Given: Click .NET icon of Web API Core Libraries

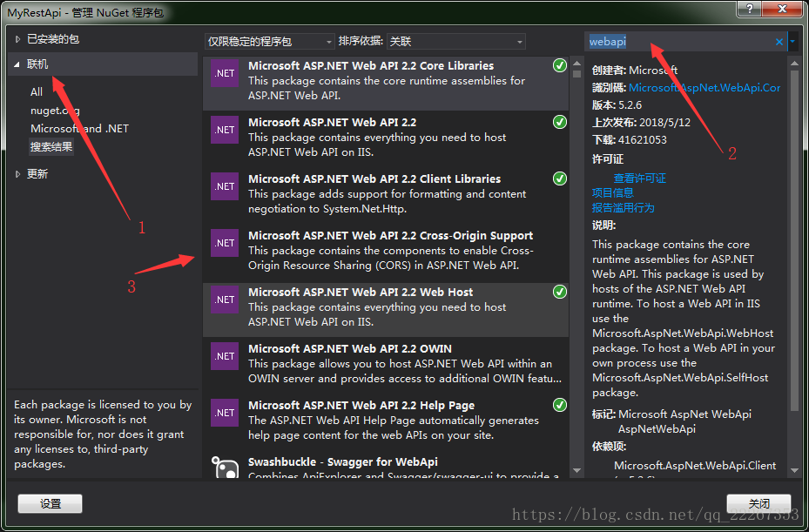Looking at the screenshot, I should click(225, 73).
